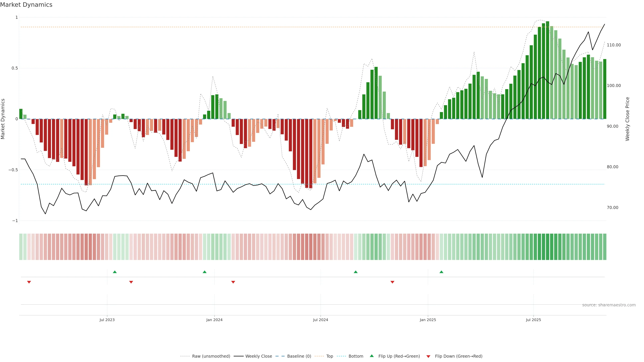
Task: Toggle Weekly Close line in legend
Action: [258, 356]
